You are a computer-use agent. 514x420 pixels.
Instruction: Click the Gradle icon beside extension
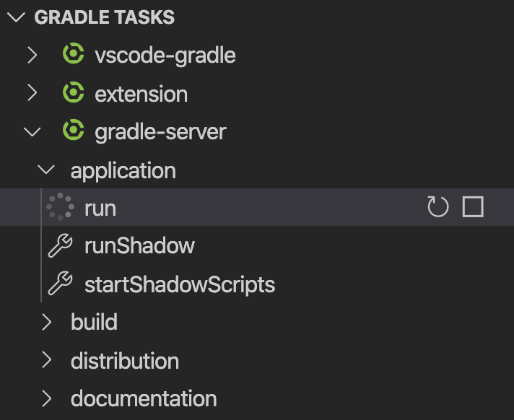pos(73,92)
